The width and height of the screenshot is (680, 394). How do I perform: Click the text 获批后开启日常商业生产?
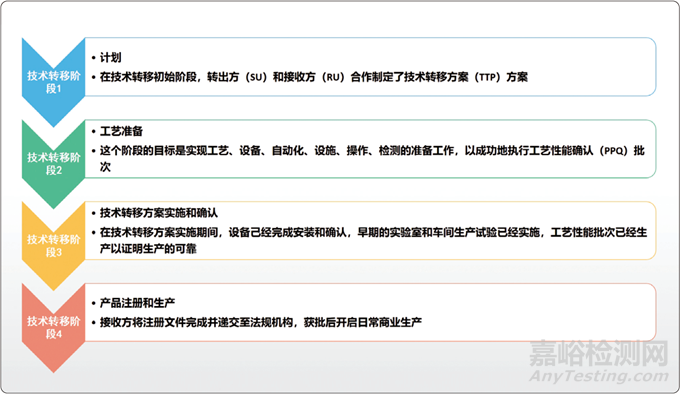pyautogui.click(x=363, y=322)
